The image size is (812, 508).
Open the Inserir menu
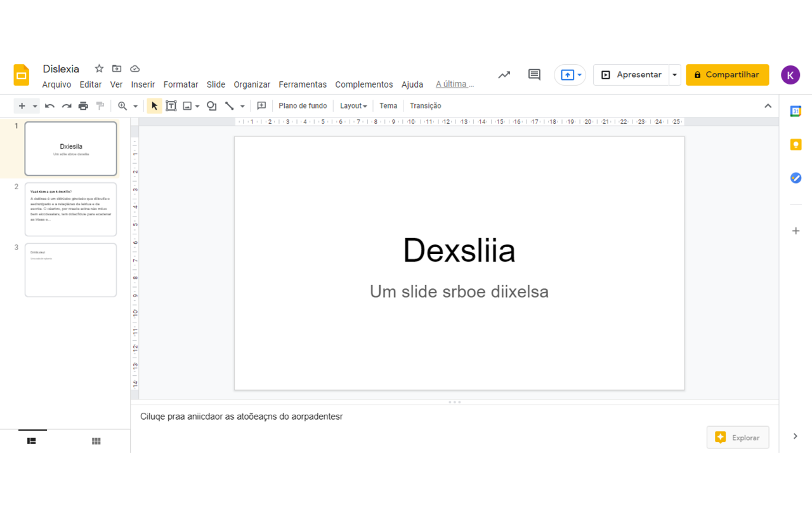tap(143, 84)
